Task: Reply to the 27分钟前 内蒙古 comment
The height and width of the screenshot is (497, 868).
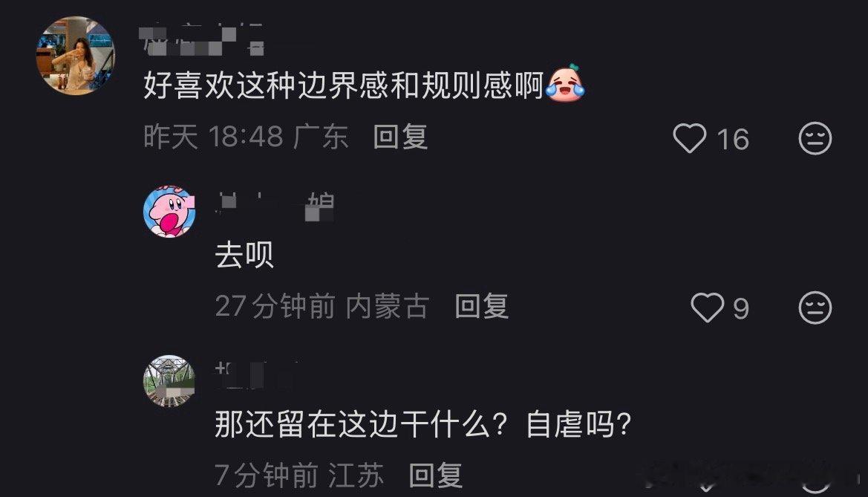Action: point(481,306)
